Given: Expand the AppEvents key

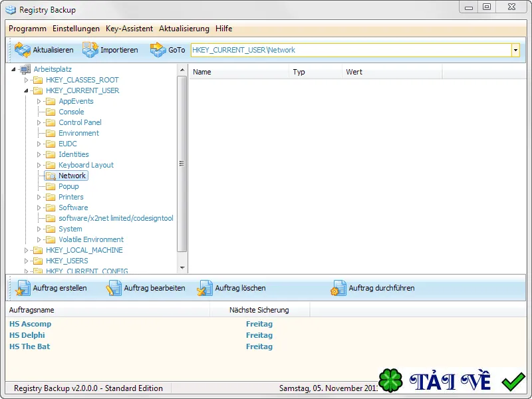Looking at the screenshot, I should (x=39, y=102).
